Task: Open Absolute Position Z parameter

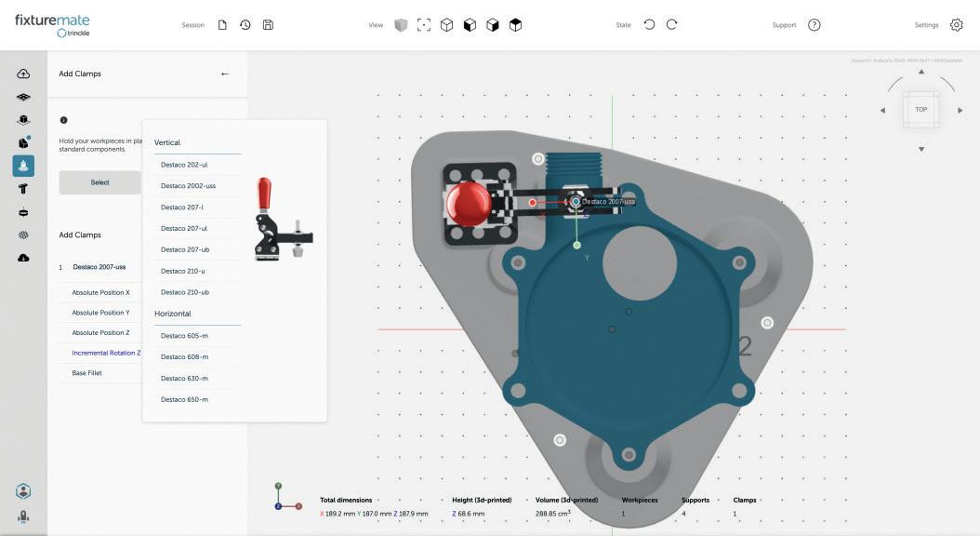Action: pos(100,333)
